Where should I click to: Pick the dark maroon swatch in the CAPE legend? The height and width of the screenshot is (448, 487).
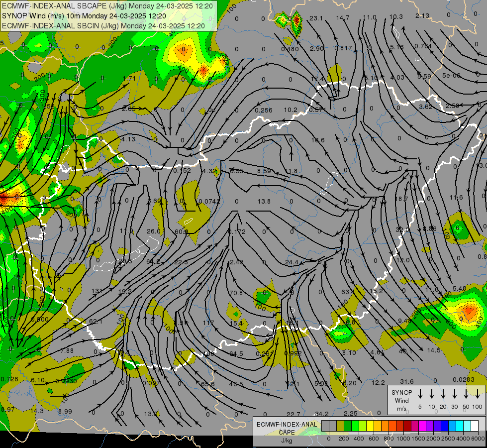pyautogui.click(x=407, y=426)
